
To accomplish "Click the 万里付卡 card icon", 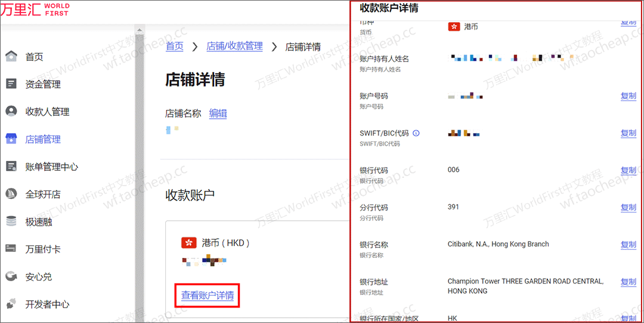I will click(11, 249).
